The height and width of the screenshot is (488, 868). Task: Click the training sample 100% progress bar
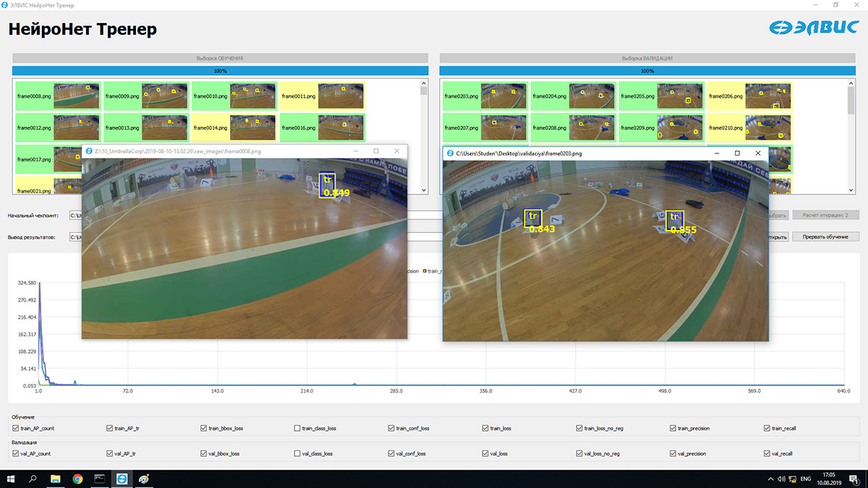pyautogui.click(x=220, y=71)
